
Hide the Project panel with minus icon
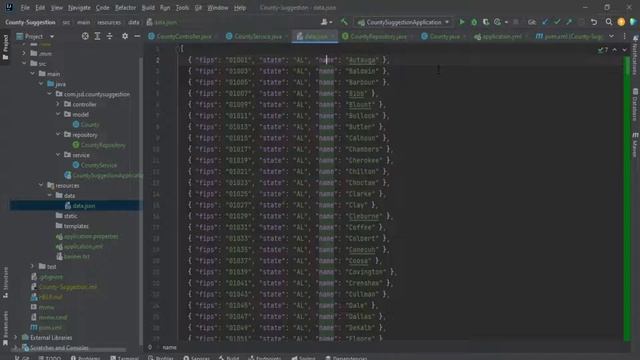pyautogui.click(x=137, y=36)
